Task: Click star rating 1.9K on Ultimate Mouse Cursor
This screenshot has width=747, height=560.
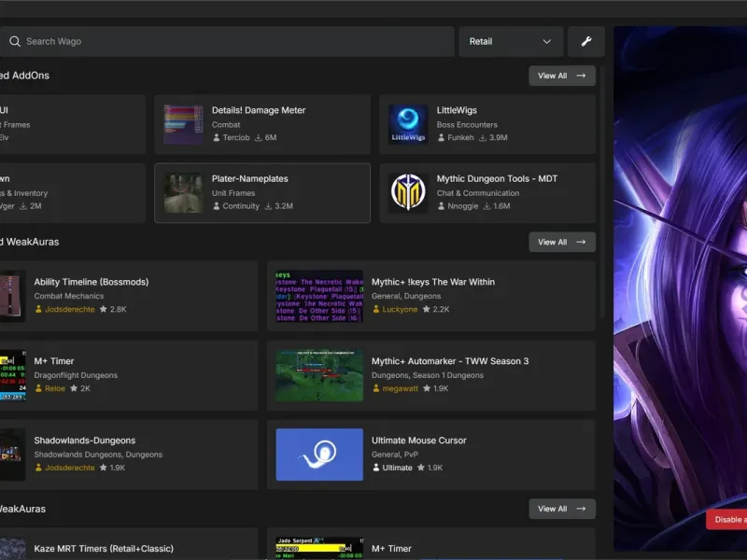Action: pos(430,468)
